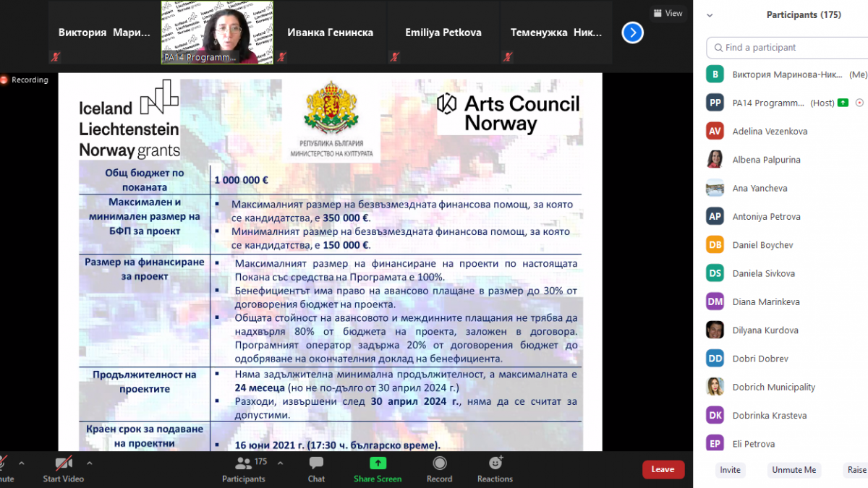This screenshot has width=868, height=488.
Task: Show next video thumbnails with blue arrow
Action: tap(632, 32)
